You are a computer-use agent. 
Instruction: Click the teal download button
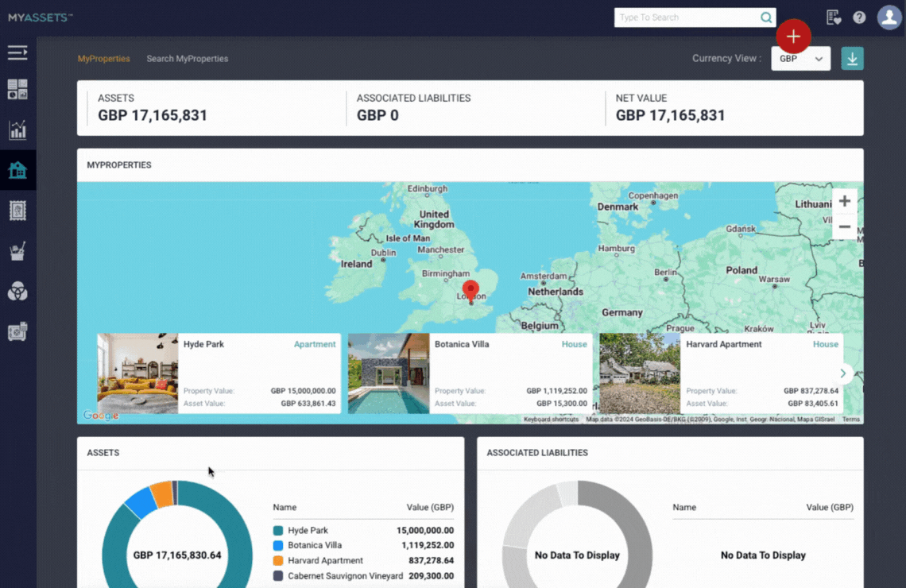point(852,58)
